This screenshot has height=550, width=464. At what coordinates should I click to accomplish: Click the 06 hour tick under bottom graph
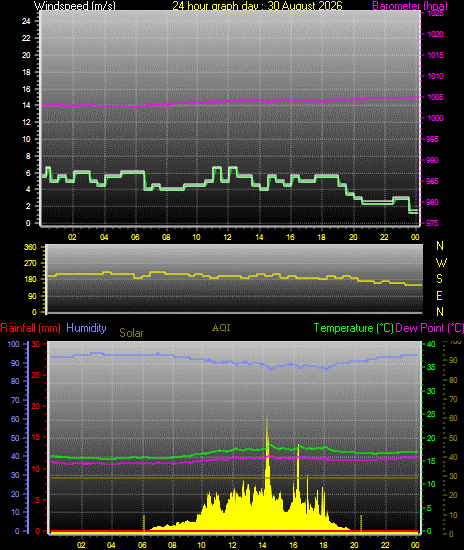(x=142, y=545)
